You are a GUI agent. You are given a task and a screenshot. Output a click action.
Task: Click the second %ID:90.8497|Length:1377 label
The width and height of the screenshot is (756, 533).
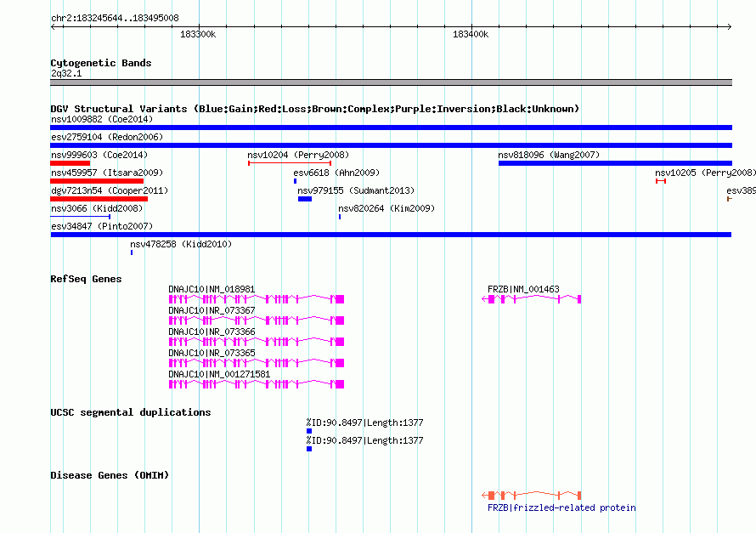pyautogui.click(x=364, y=441)
